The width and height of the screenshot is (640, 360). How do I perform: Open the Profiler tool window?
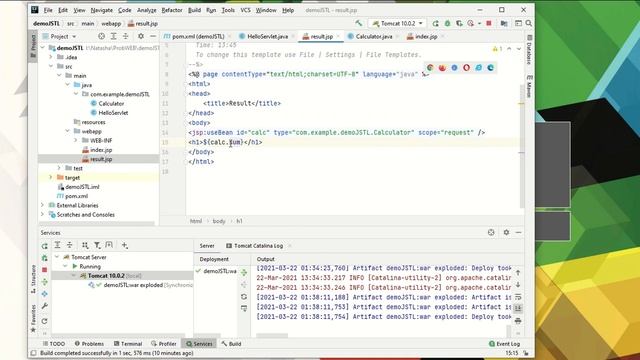[x=164, y=344]
